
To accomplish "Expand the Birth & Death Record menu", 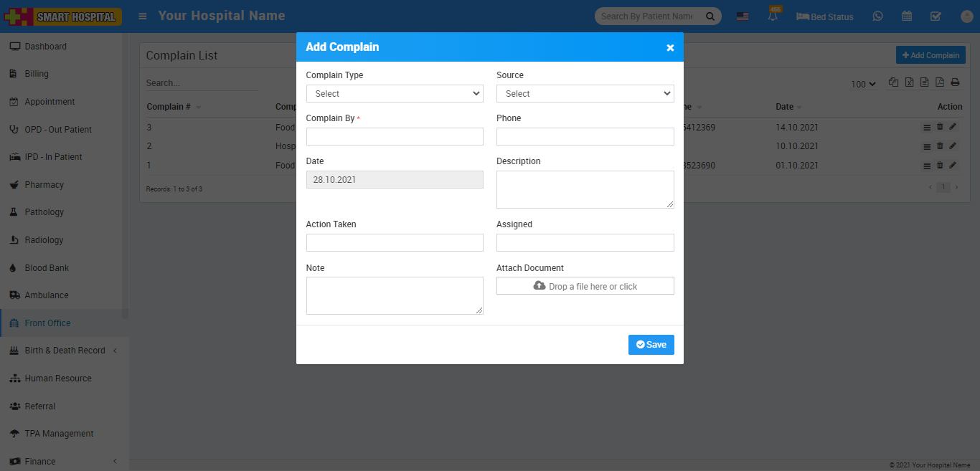I will (65, 351).
